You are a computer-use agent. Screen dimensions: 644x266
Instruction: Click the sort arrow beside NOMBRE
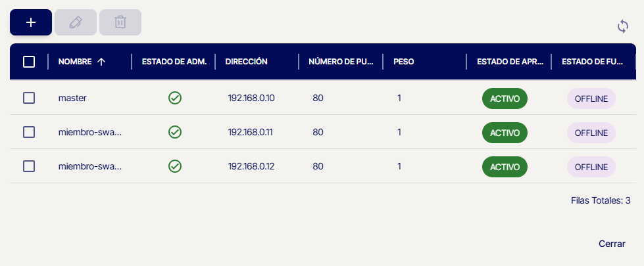(101, 62)
